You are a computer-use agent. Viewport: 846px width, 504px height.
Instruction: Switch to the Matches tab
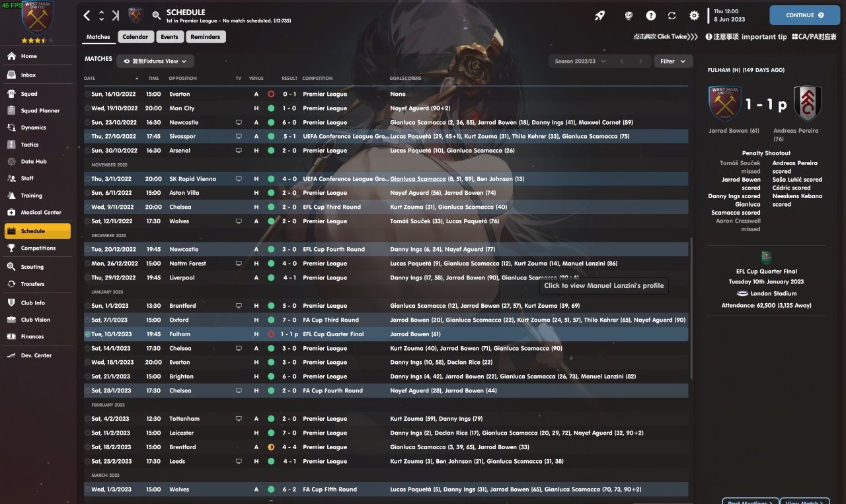[x=98, y=37]
